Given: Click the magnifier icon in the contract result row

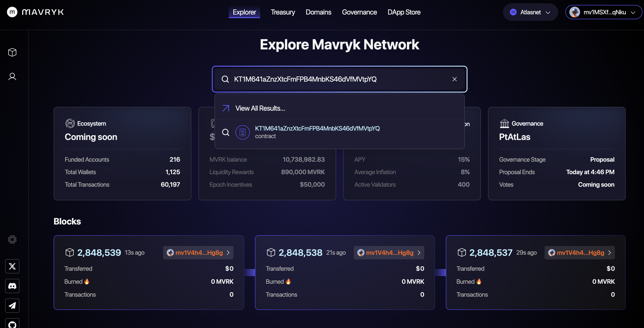Looking at the screenshot, I should click(x=226, y=132).
